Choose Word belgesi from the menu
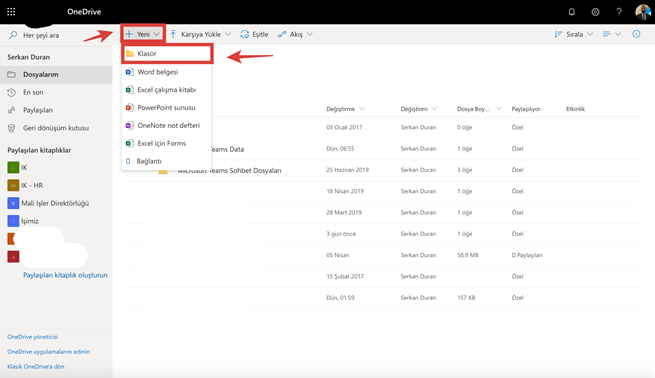 166,72
